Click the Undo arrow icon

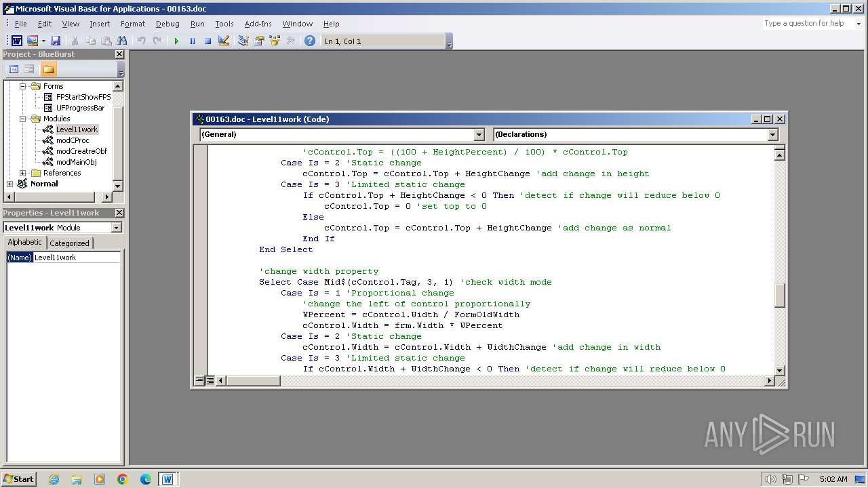tap(141, 41)
